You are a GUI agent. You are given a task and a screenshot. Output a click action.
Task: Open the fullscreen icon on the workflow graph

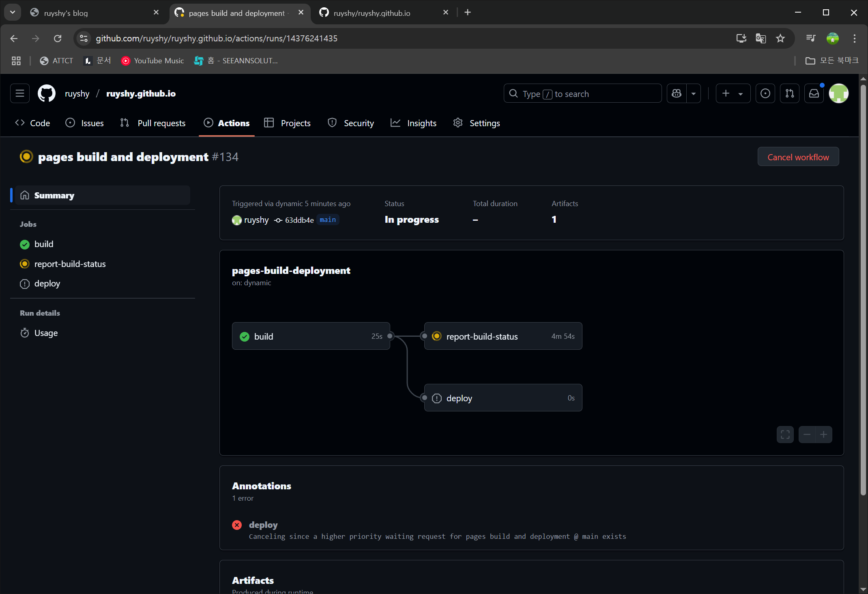[785, 434]
